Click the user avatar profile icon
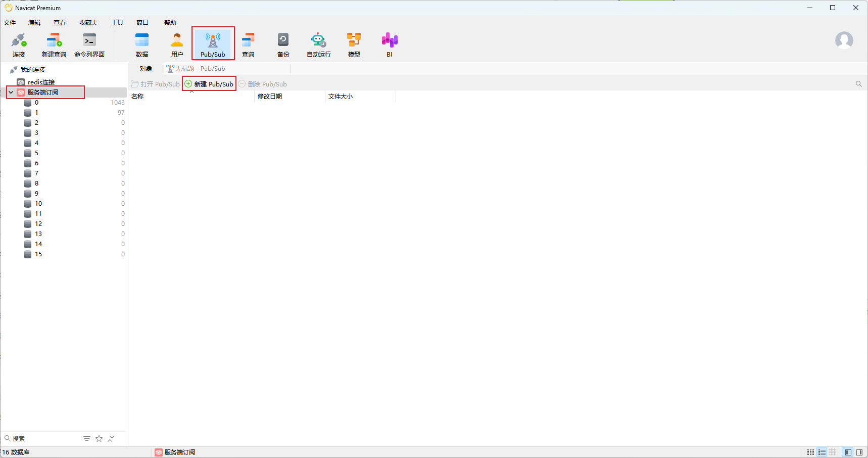868x458 pixels. pyautogui.click(x=844, y=40)
